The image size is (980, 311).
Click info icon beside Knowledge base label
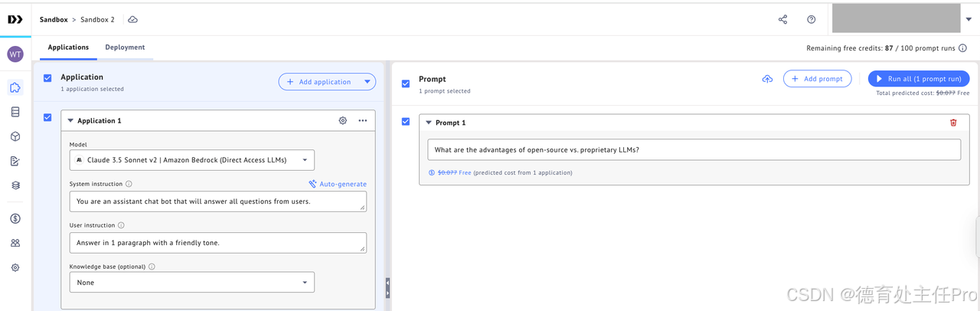(152, 267)
